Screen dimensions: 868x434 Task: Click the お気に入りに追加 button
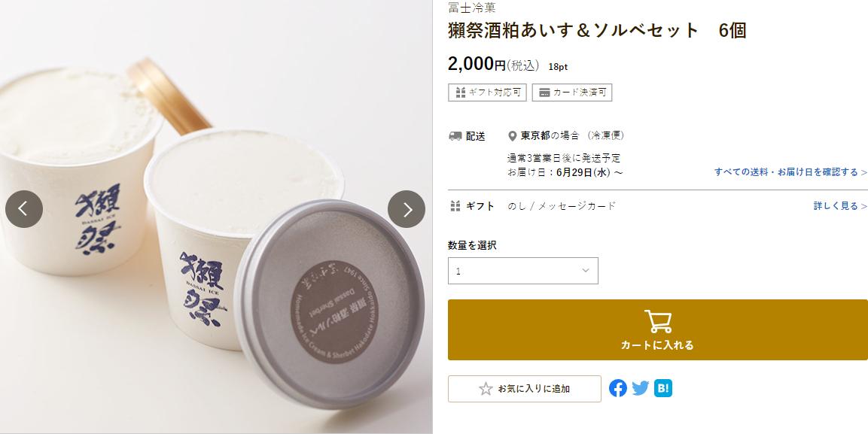[524, 389]
